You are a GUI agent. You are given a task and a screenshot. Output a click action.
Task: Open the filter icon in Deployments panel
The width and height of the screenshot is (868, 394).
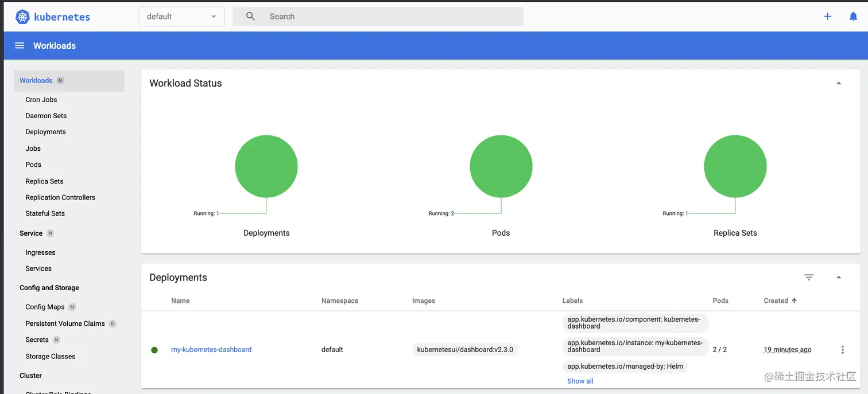(809, 277)
